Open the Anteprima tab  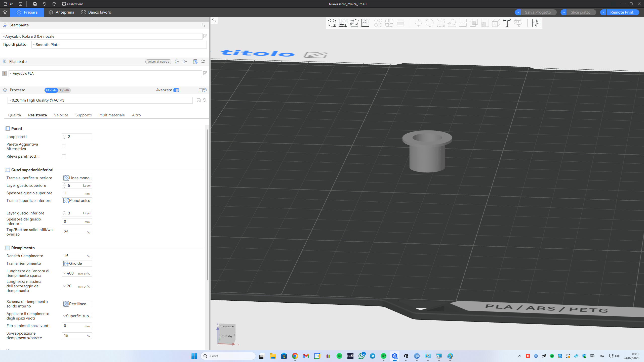(62, 12)
